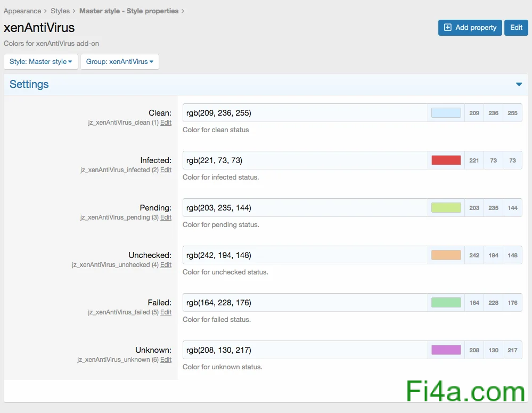Select the Unchecked orange color swatch
Image resolution: width=532 pixels, height=413 pixels.
point(446,255)
